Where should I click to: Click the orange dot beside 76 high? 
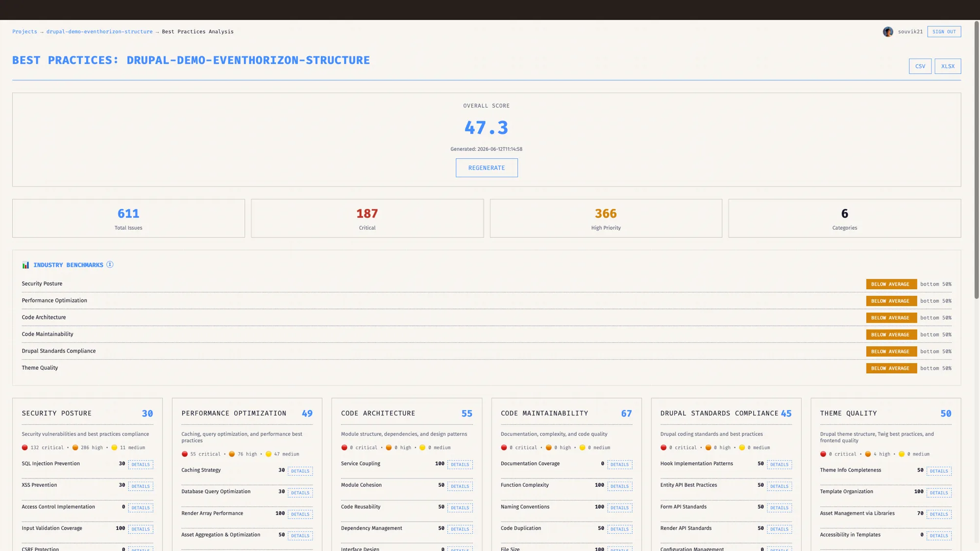pyautogui.click(x=232, y=454)
